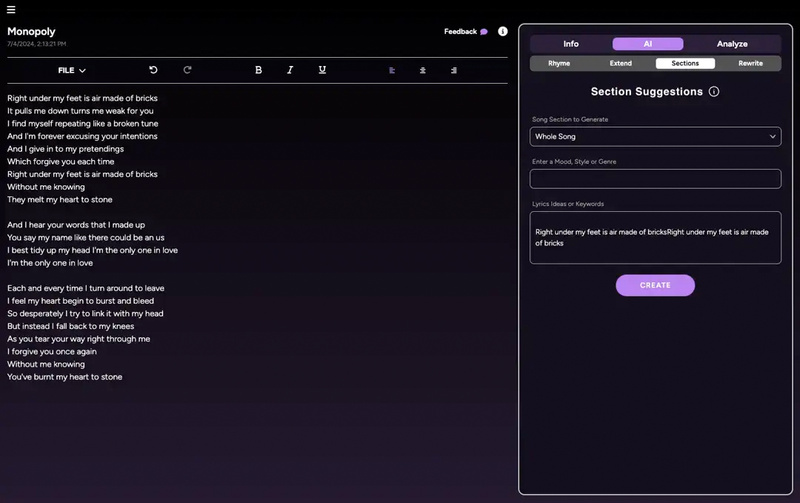Image resolution: width=800 pixels, height=503 pixels.
Task: Expand the Whole Song section dropdown
Action: point(655,137)
